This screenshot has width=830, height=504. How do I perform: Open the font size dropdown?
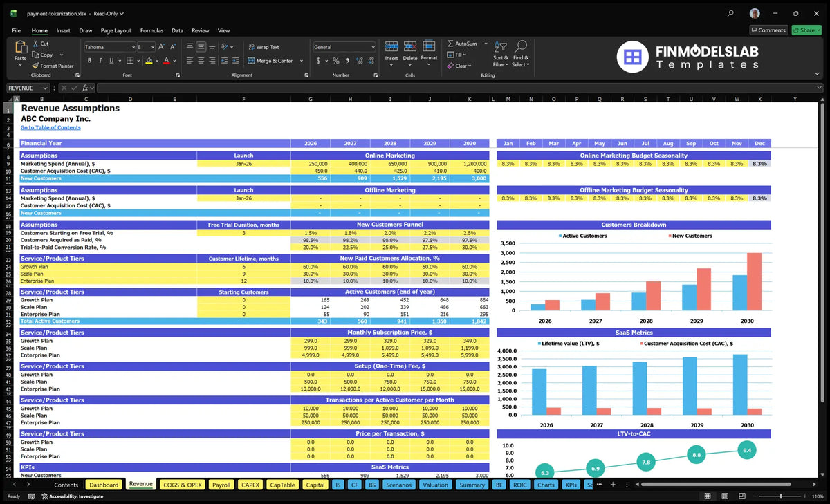(152, 47)
